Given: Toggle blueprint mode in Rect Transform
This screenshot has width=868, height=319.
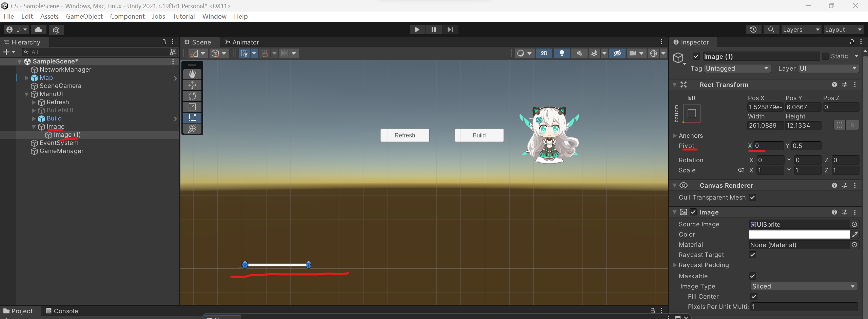Looking at the screenshot, I should (x=839, y=125).
